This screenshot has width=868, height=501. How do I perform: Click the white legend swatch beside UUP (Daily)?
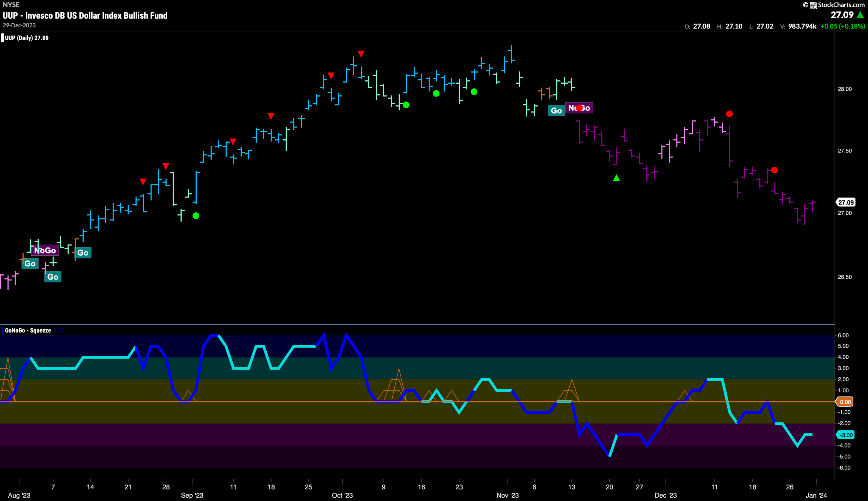click(x=2, y=38)
